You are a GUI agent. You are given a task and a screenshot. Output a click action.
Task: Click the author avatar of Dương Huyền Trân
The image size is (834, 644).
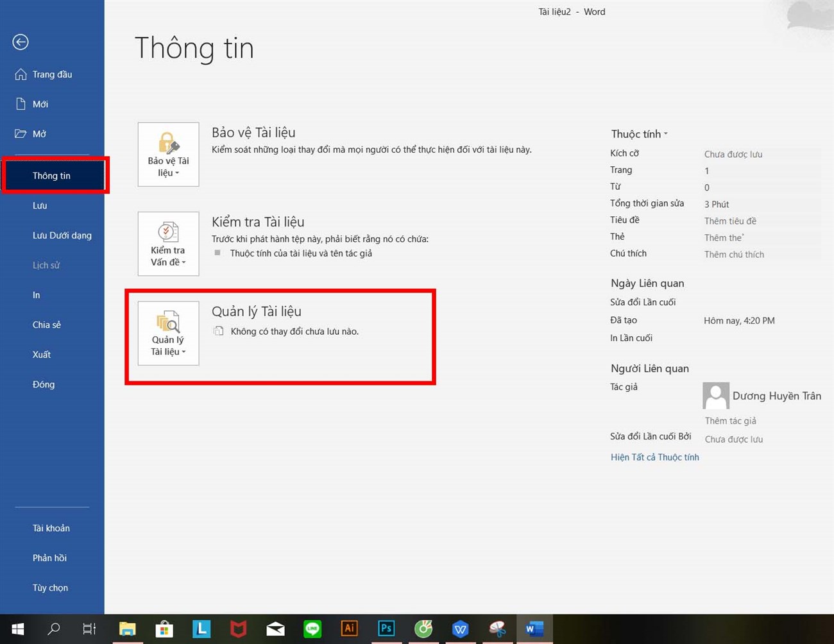point(716,396)
